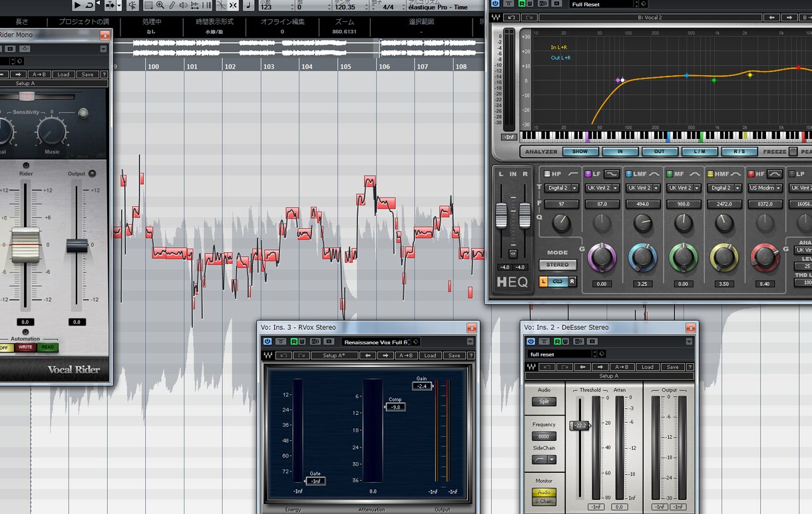Open the LMF band UK Vint 2 dropdown

pyautogui.click(x=642, y=188)
